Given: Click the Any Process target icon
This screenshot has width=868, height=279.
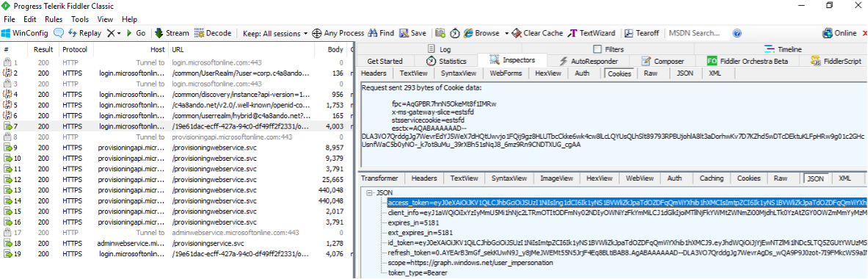Looking at the screenshot, I should (317, 33).
